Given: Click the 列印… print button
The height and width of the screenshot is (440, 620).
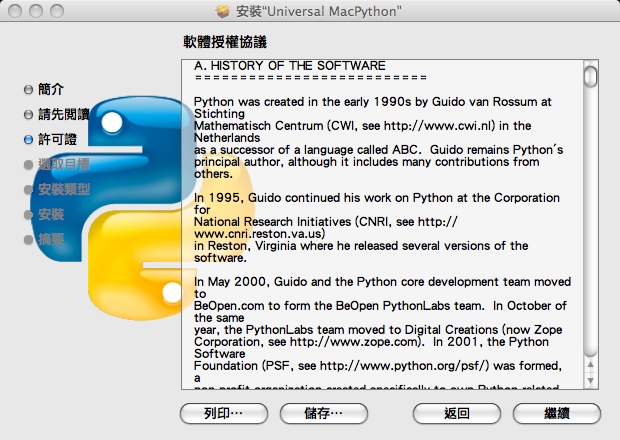Looking at the screenshot, I should [224, 414].
